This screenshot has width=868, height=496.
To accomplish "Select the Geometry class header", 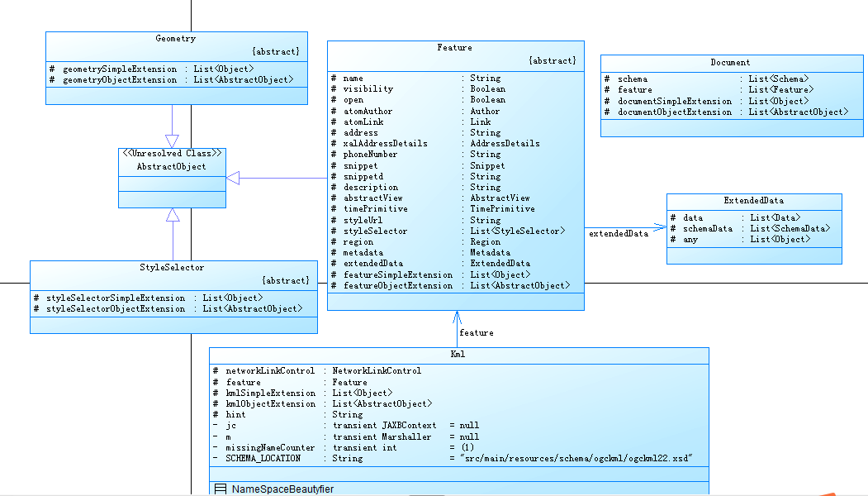I will pyautogui.click(x=177, y=46).
